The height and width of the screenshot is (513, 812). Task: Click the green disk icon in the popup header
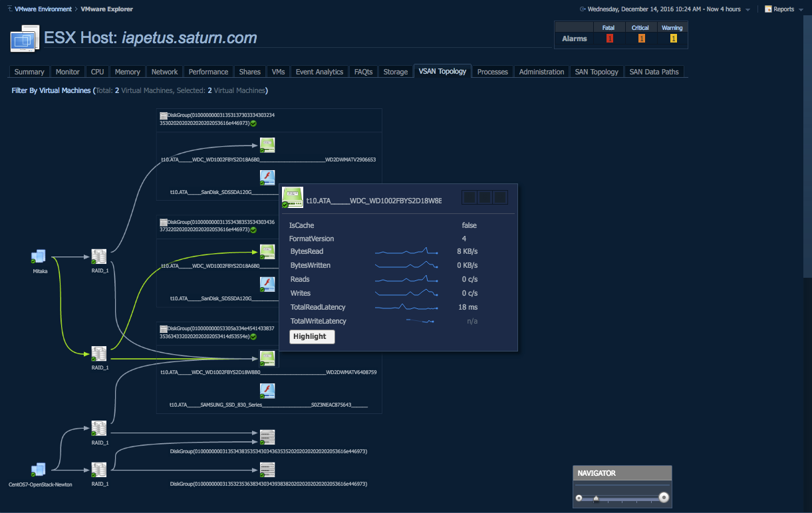tap(293, 198)
